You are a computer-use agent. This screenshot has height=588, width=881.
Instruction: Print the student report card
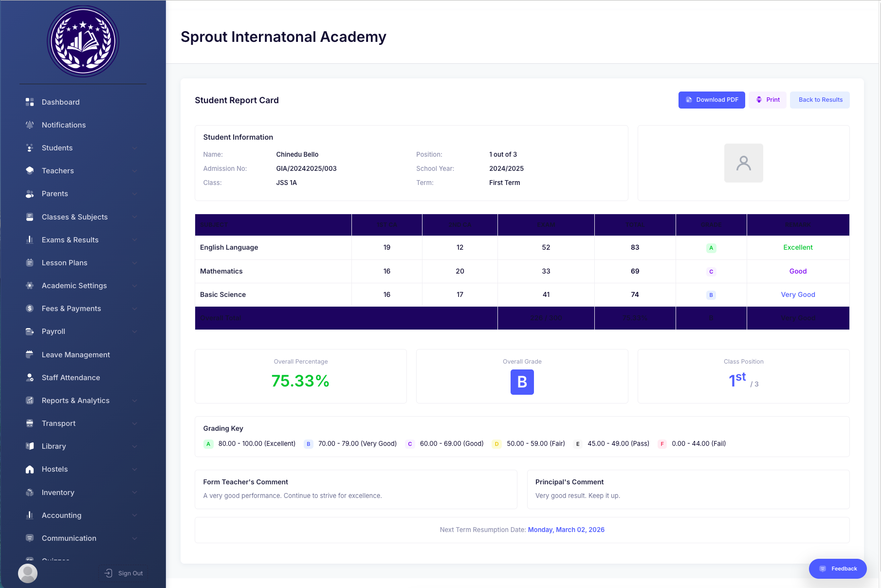pos(767,100)
